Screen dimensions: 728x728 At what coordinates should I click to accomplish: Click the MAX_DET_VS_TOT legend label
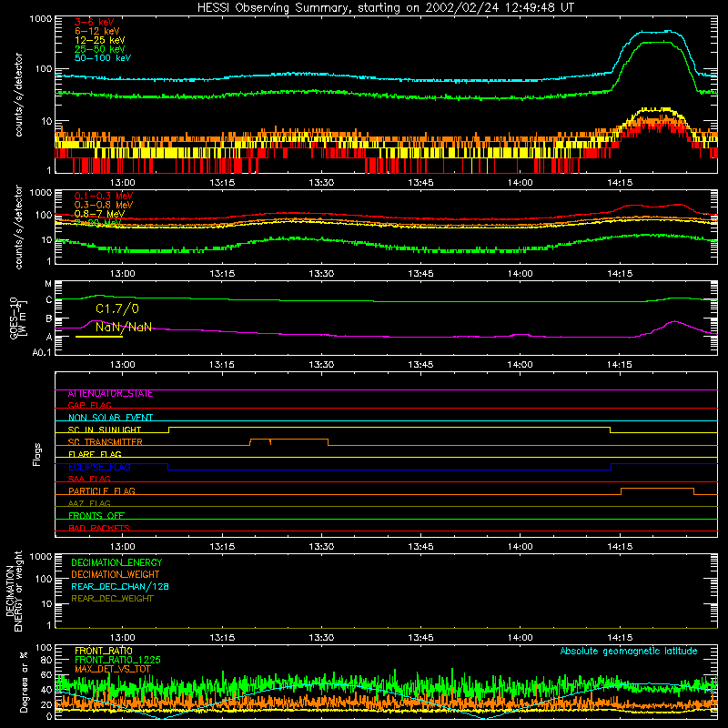113,669
